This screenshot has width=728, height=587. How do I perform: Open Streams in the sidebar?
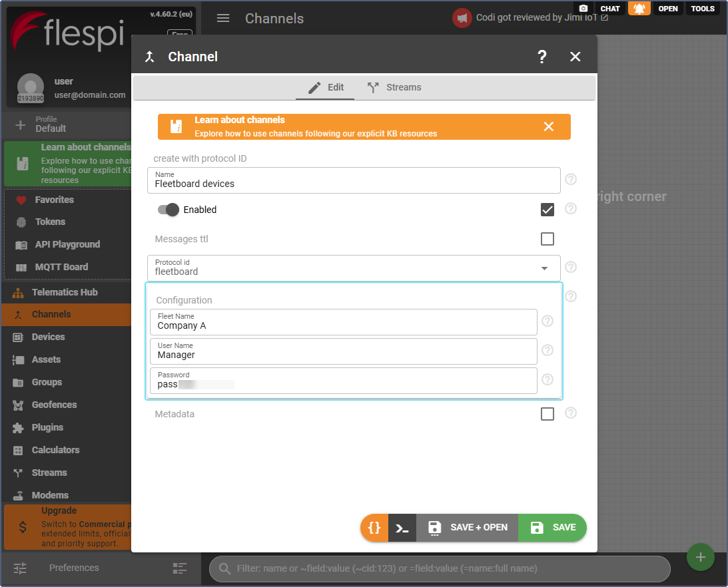click(67, 473)
